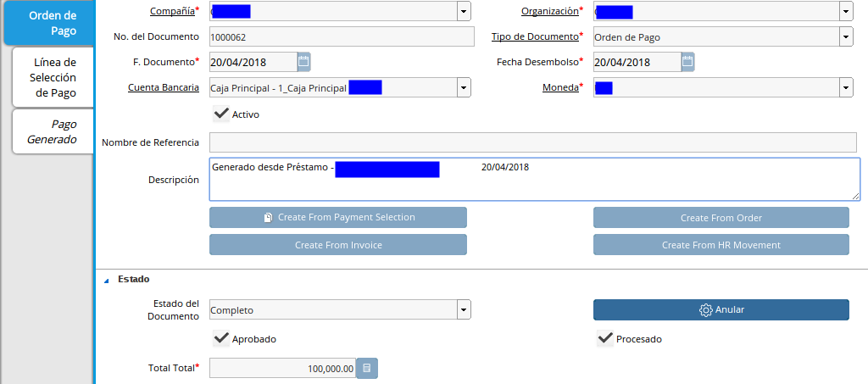Click the Anular button
868x384 pixels.
coord(721,310)
